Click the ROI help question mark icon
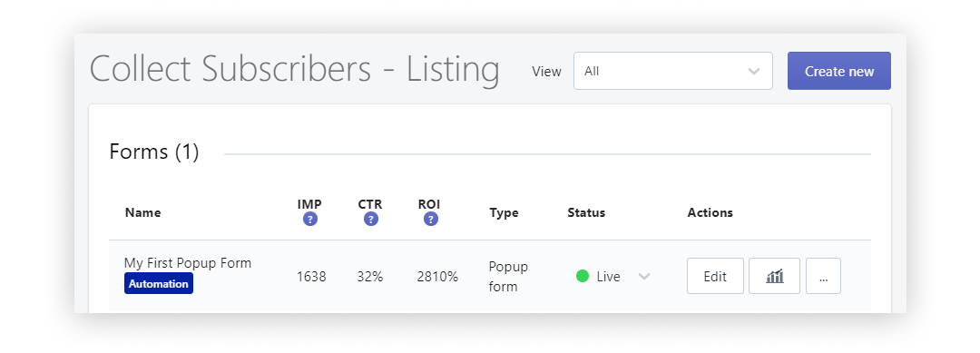Image resolution: width=980 pixels, height=353 pixels. coord(431,220)
